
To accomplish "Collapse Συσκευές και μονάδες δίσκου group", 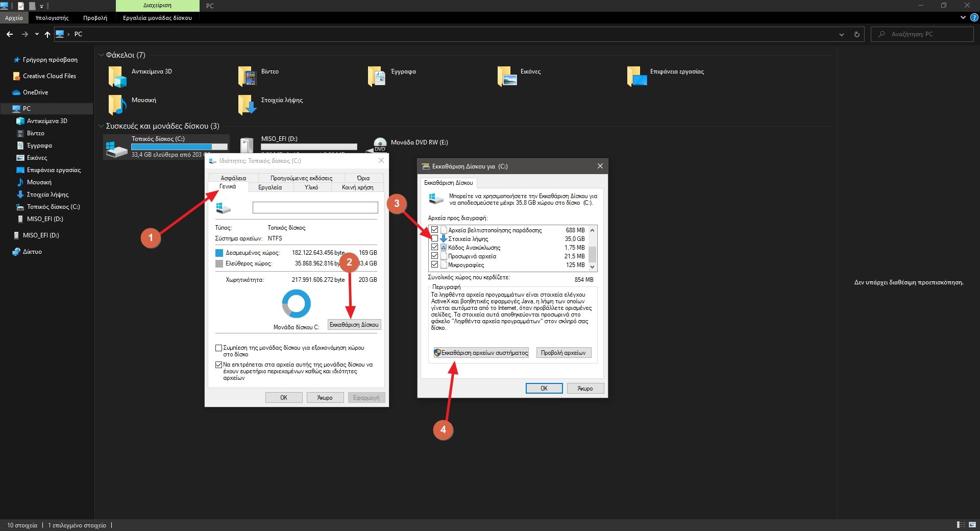I will tap(101, 126).
